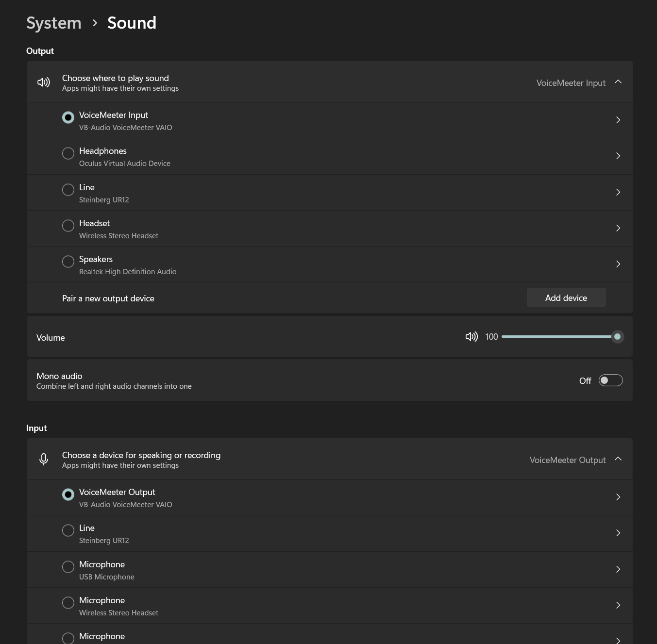Collapse the output device list chevron
Screen dimensions: 657x644
(x=618, y=82)
